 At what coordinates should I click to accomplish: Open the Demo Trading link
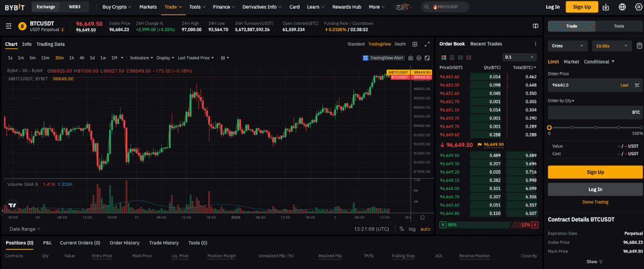[x=595, y=202]
